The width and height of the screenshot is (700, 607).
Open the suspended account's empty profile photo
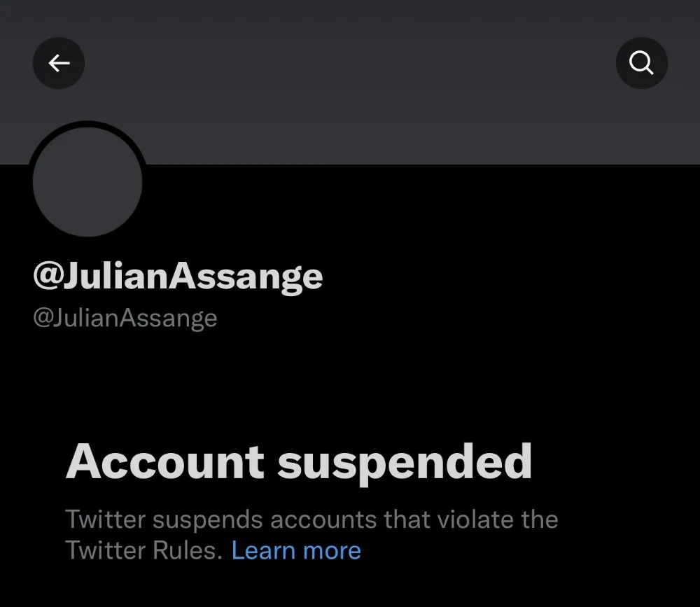coord(87,181)
